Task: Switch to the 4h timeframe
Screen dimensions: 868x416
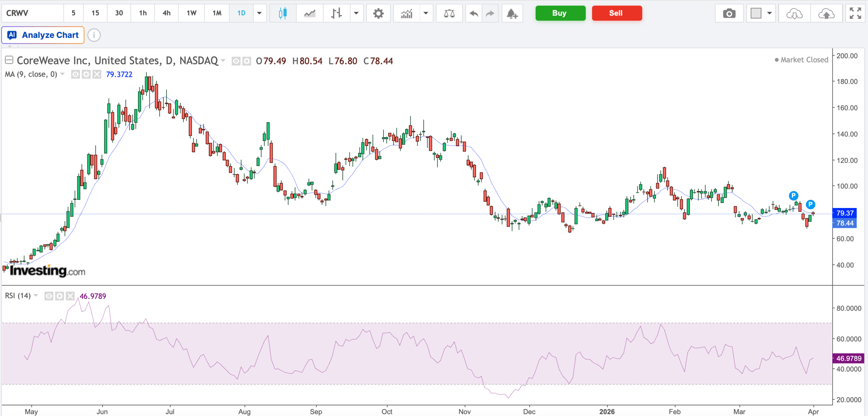Action: point(166,13)
